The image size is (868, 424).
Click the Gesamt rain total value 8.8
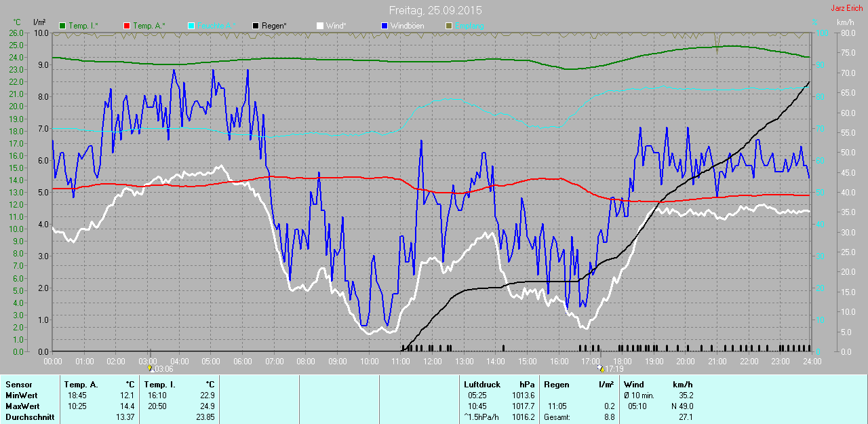(x=608, y=417)
